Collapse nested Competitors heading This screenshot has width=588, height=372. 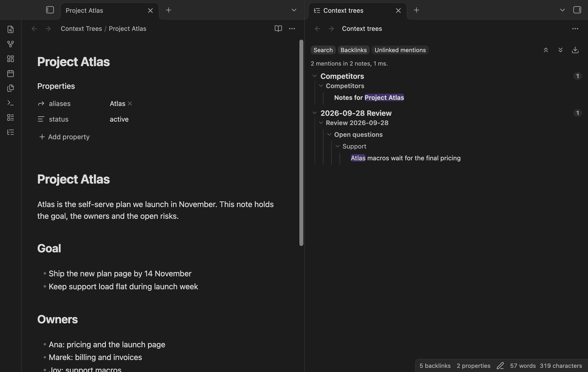(x=321, y=86)
